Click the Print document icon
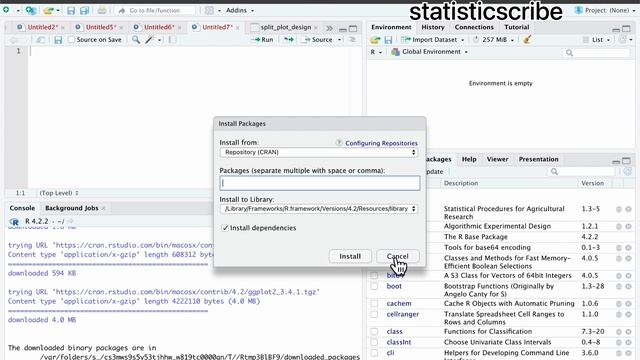The image size is (640, 360). [102, 10]
